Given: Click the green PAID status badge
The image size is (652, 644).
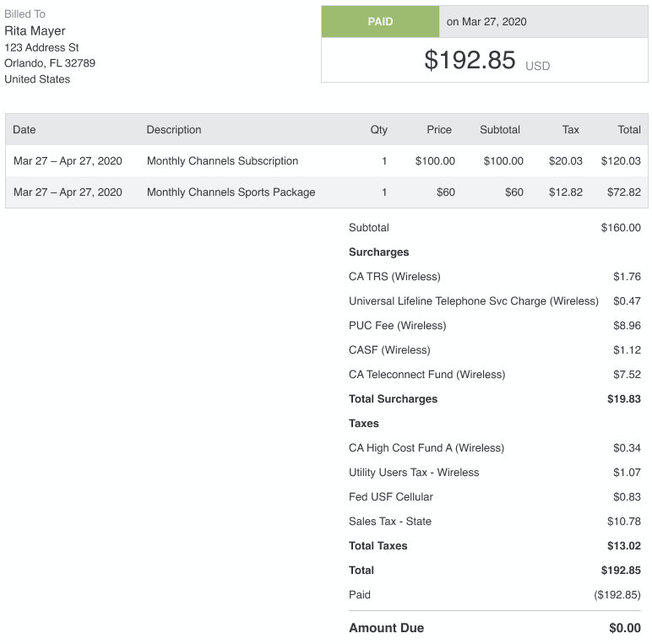Looking at the screenshot, I should pyautogui.click(x=380, y=22).
